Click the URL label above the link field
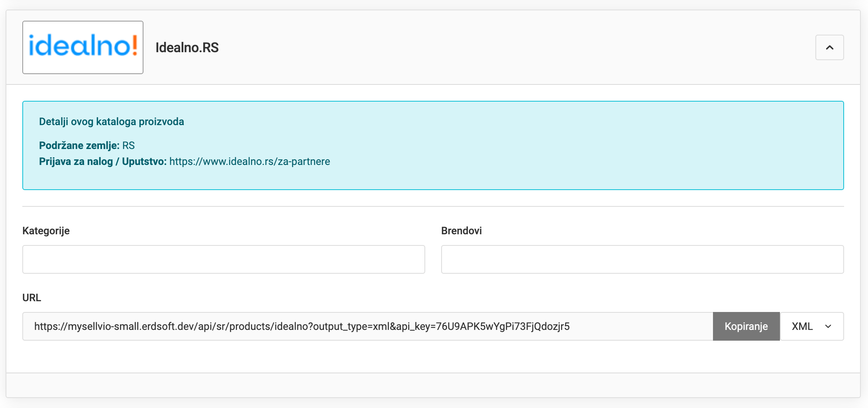Image resolution: width=868 pixels, height=408 pixels. 31,297
